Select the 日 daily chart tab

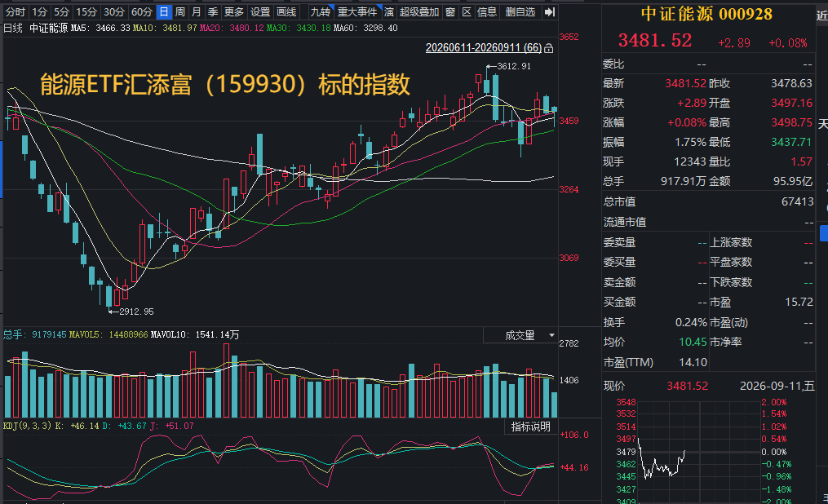pos(164,11)
